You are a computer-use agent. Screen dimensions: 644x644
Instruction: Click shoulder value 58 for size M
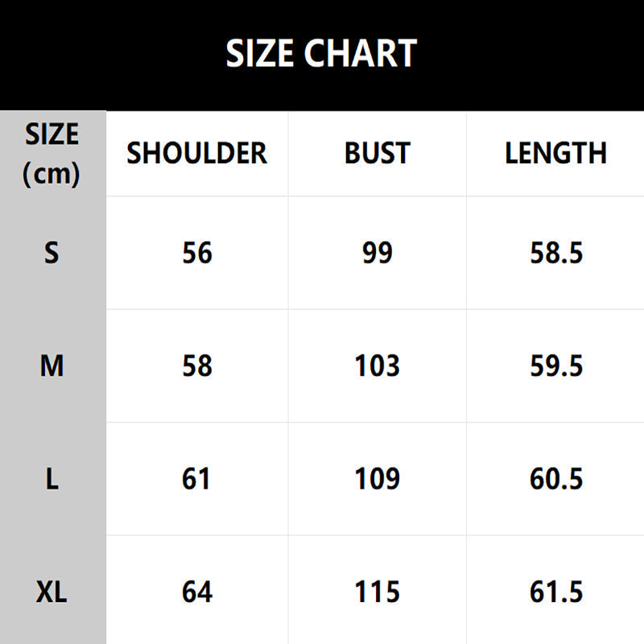196,366
